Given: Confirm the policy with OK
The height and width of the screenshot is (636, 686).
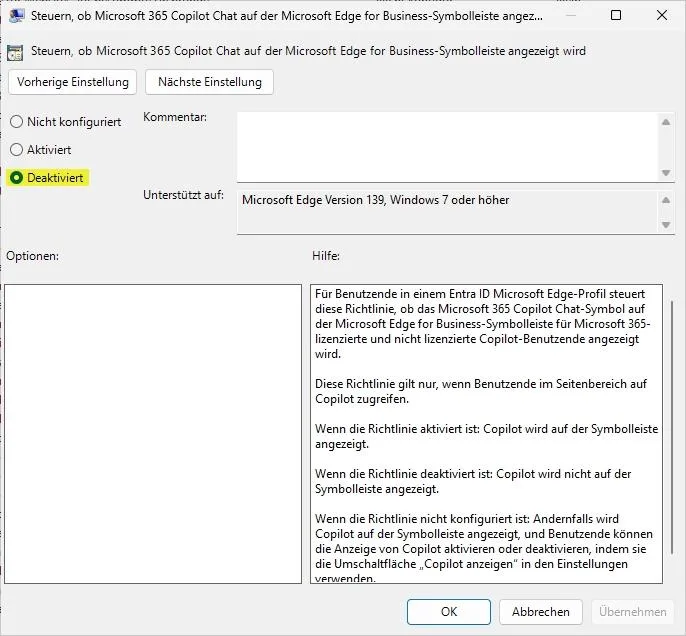Looking at the screenshot, I should [449, 612].
